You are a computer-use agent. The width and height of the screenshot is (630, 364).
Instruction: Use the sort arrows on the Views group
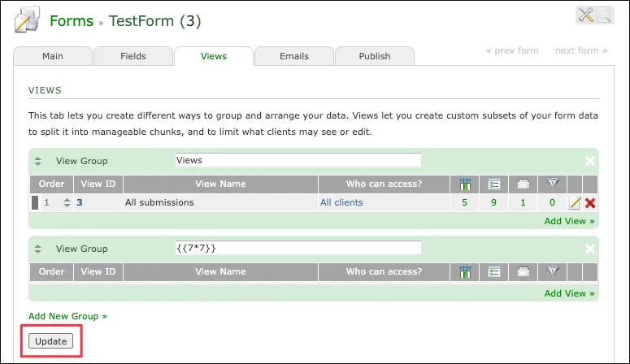(37, 161)
